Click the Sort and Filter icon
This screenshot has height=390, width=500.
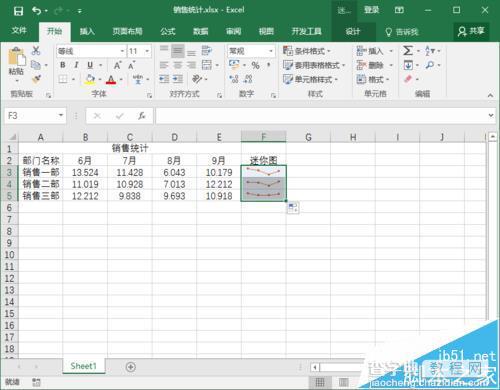point(430,51)
